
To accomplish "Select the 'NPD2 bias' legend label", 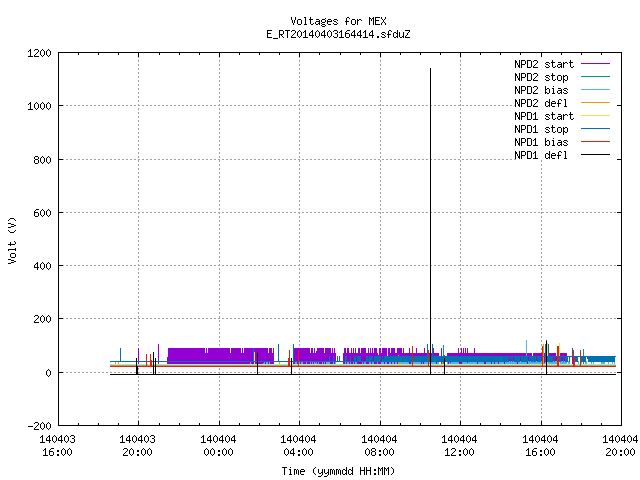I will (x=541, y=90).
